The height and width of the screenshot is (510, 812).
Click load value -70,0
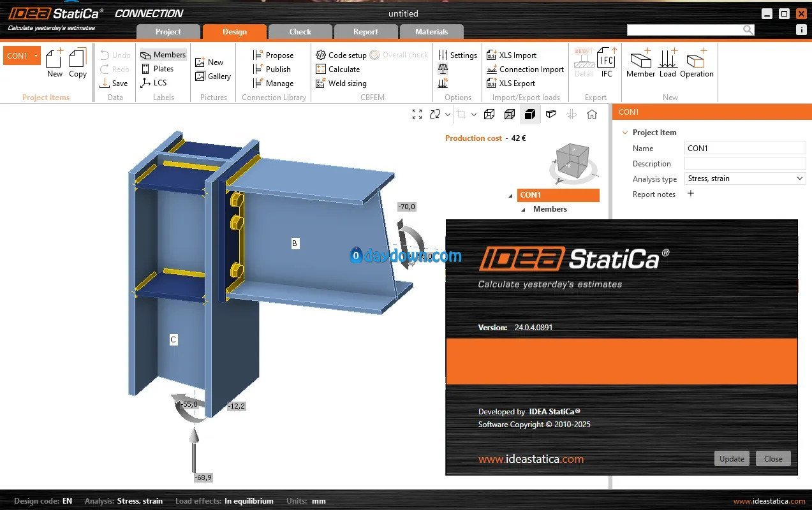point(406,207)
